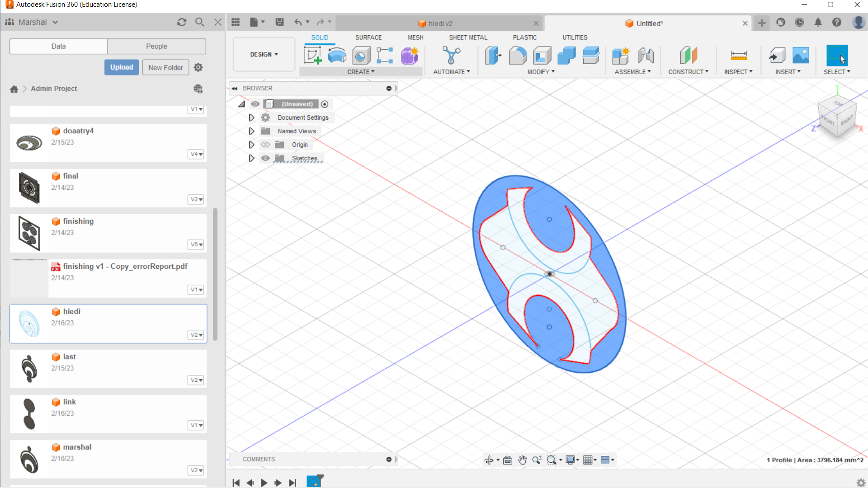Click the sketch feature in the timeline
The width and height of the screenshot is (868, 488).
click(315, 481)
